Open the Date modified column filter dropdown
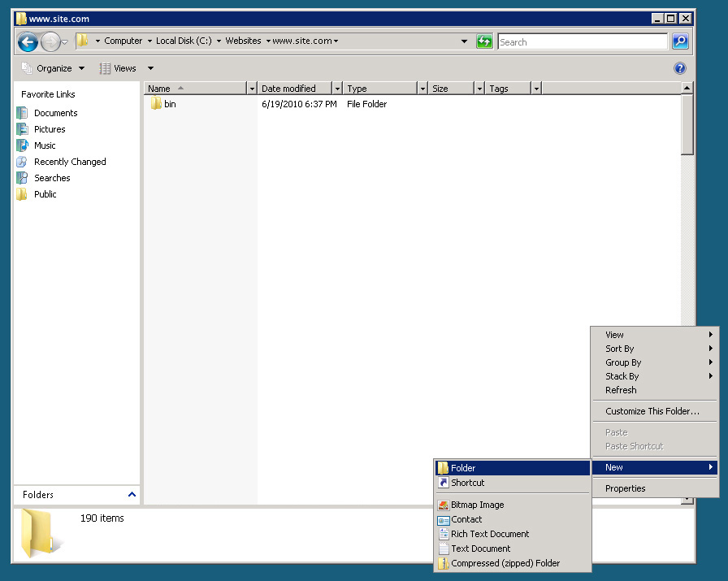Viewport: 728px width, 581px height. (x=337, y=89)
